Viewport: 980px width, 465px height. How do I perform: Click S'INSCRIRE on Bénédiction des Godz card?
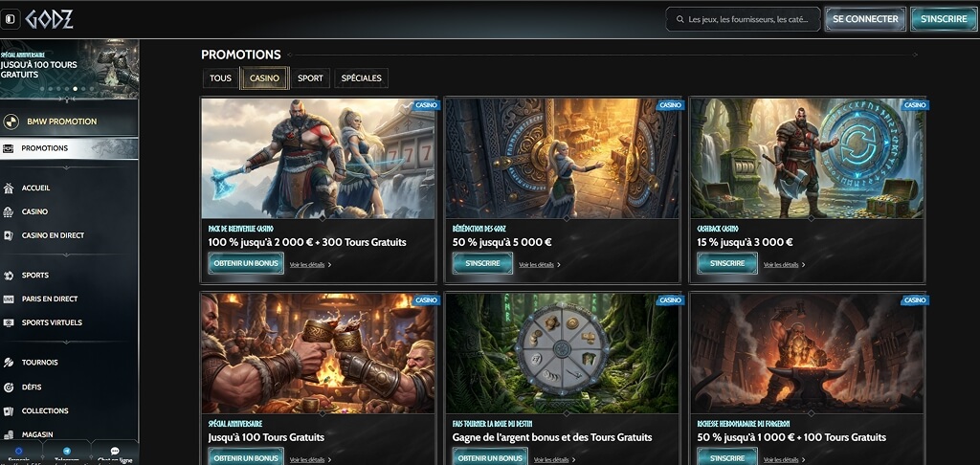[482, 263]
